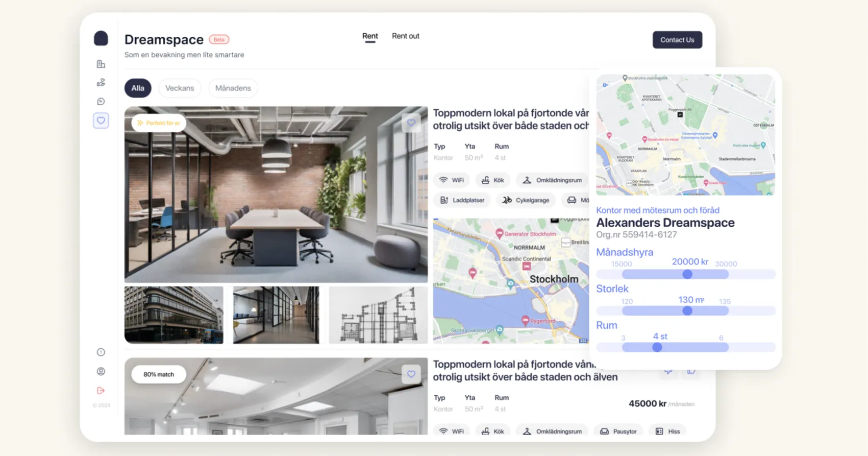Open the main office interior photo
868x456 pixels.
tap(276, 195)
